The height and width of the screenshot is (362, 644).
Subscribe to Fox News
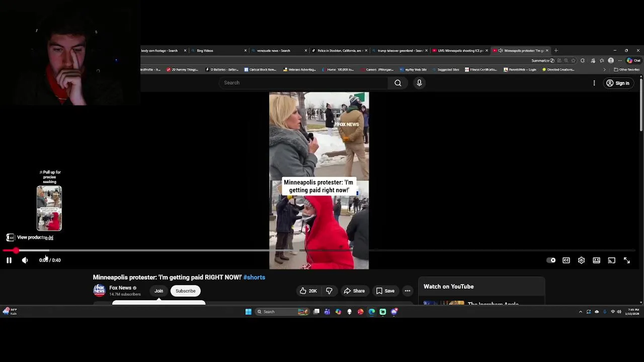tap(186, 291)
